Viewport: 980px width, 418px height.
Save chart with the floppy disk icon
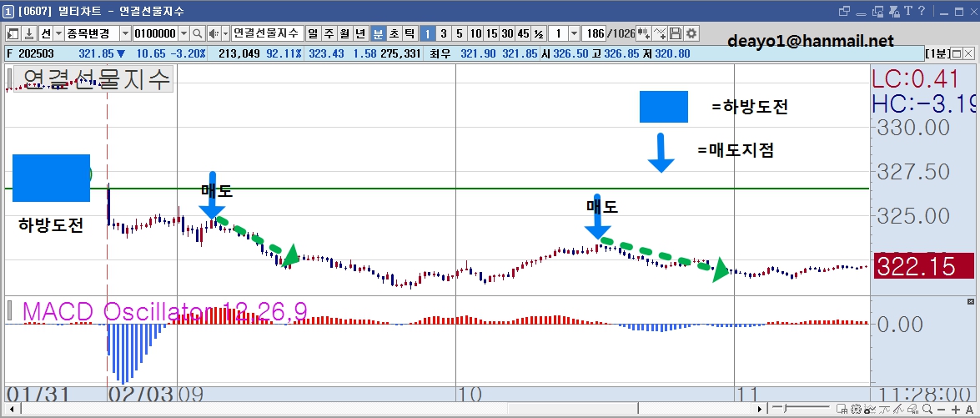676,33
